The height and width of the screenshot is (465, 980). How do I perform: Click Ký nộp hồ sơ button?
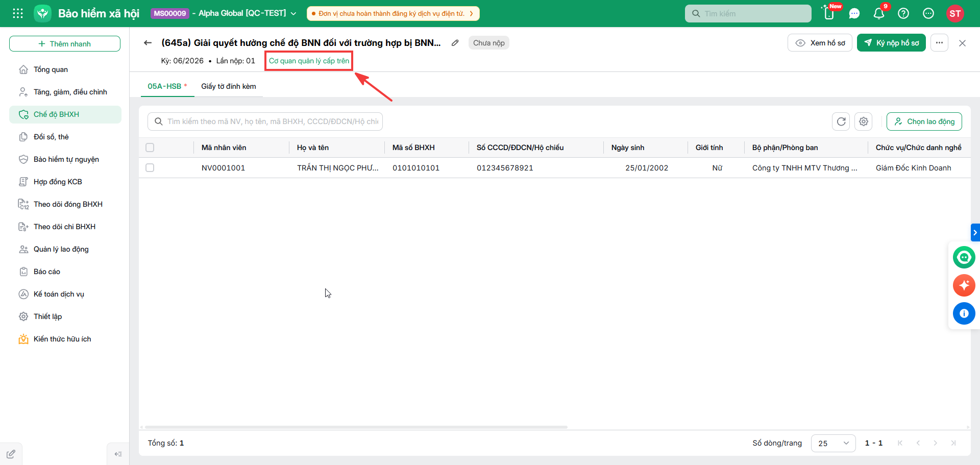[891, 43]
